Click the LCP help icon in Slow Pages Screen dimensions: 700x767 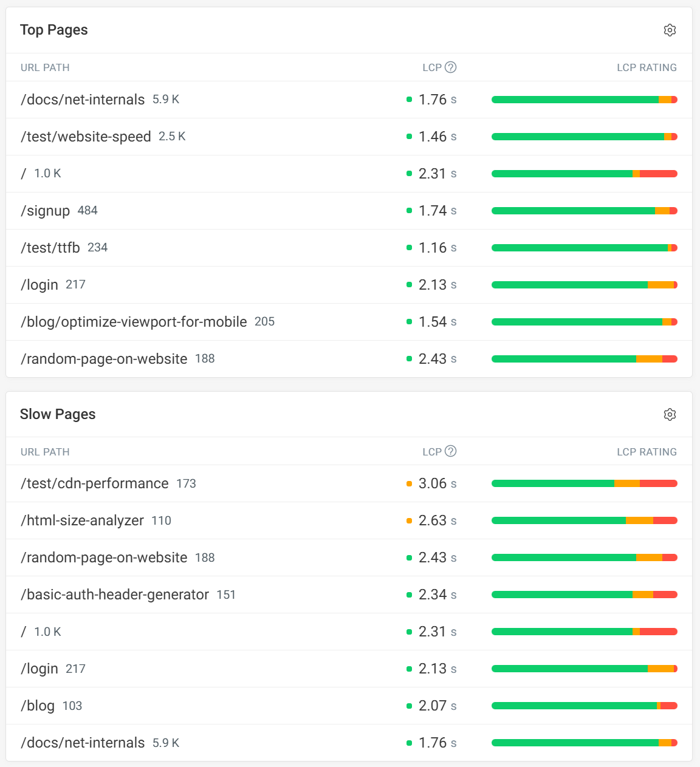coord(451,452)
